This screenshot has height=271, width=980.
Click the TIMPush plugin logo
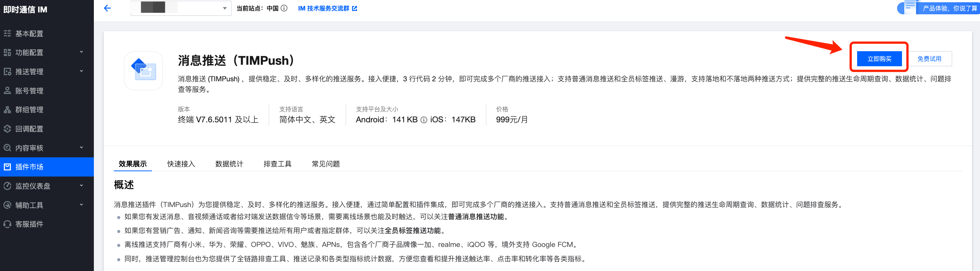(144, 71)
